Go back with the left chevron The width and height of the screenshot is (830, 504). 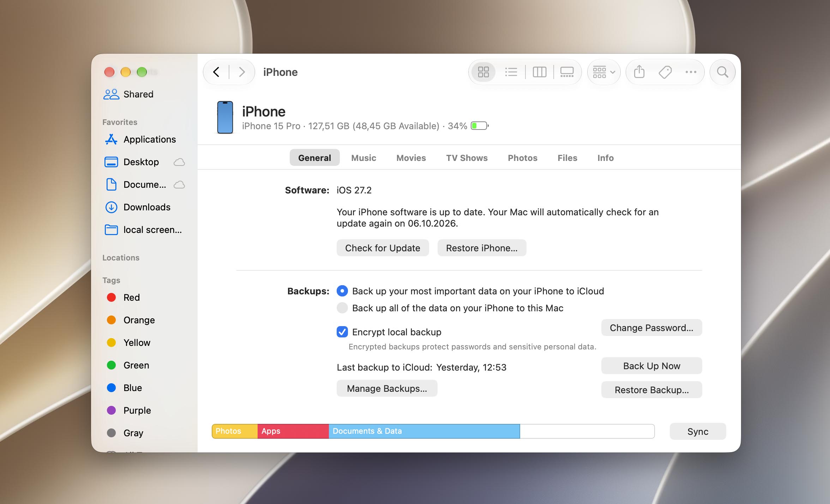click(216, 72)
